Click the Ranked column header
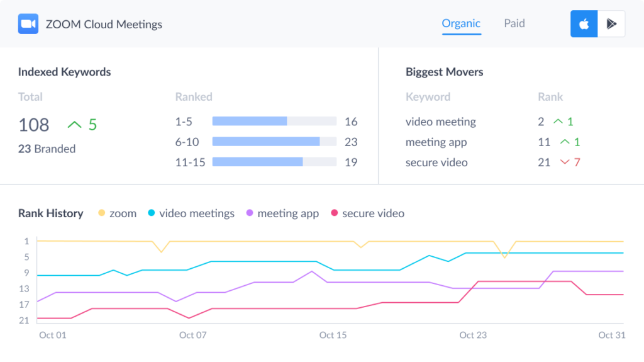Screen dimensions: 644x362 coord(194,97)
